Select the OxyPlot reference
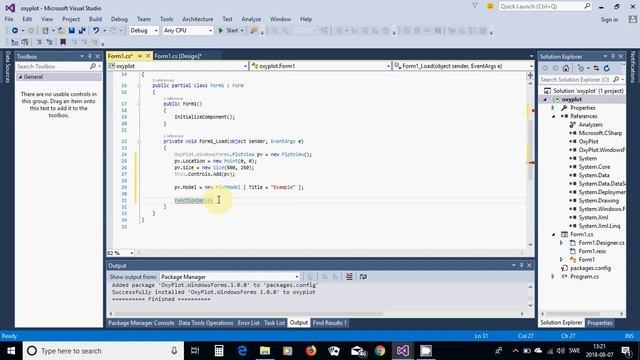640x360 pixels. click(589, 142)
